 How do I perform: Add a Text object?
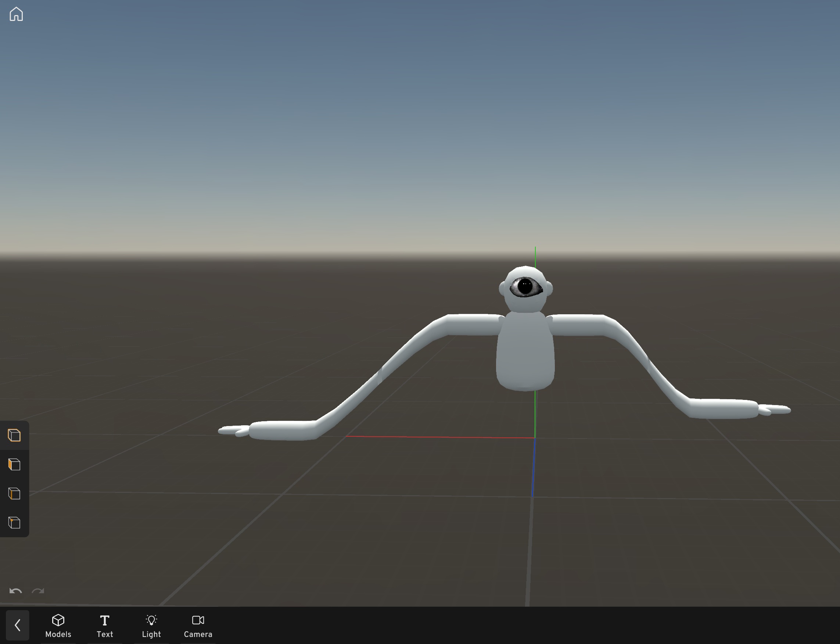105,626
